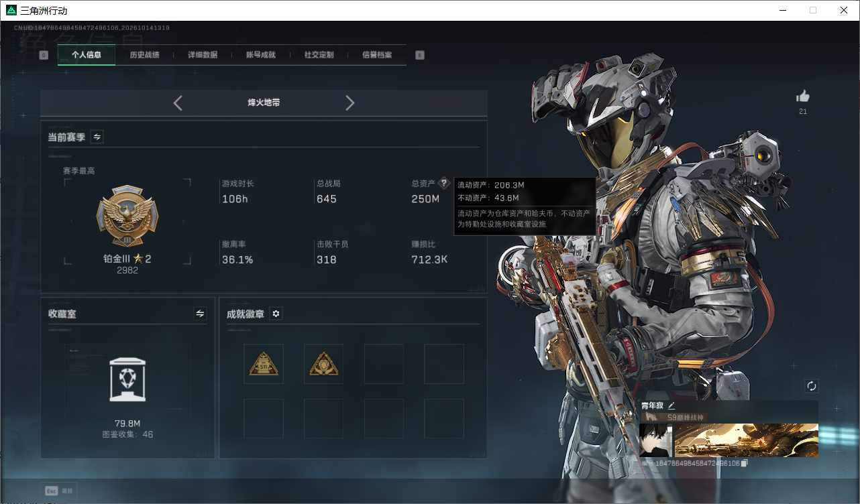Click the Q key previous-tab icon
860x504 pixels.
(44, 55)
